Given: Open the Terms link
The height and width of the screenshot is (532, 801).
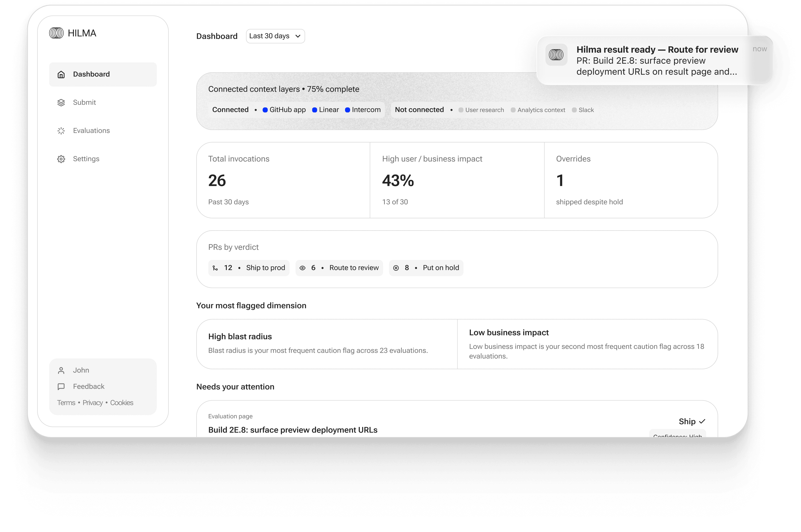Looking at the screenshot, I should coord(66,403).
